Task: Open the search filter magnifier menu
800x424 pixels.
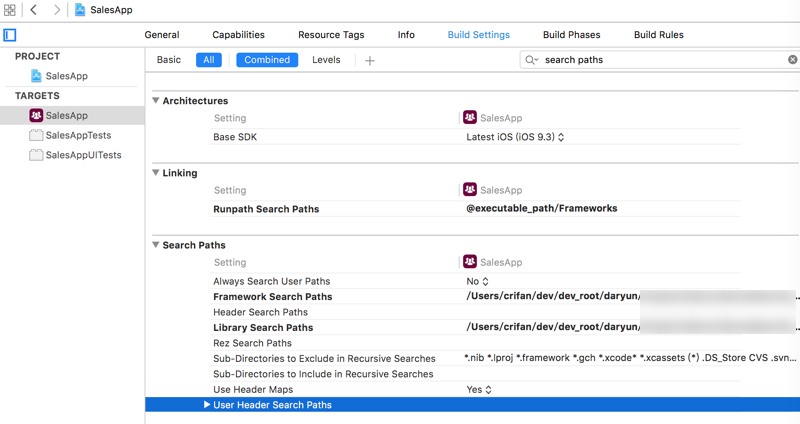Action: tap(532, 60)
